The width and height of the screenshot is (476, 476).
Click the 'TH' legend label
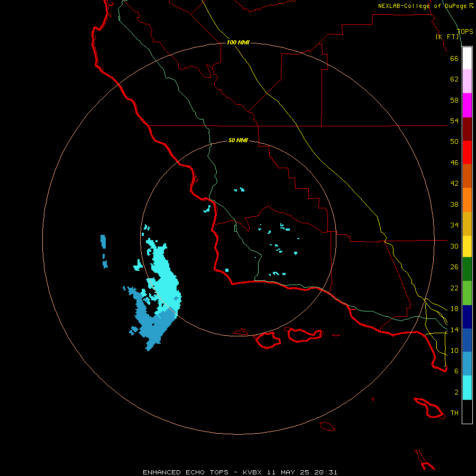454,413
